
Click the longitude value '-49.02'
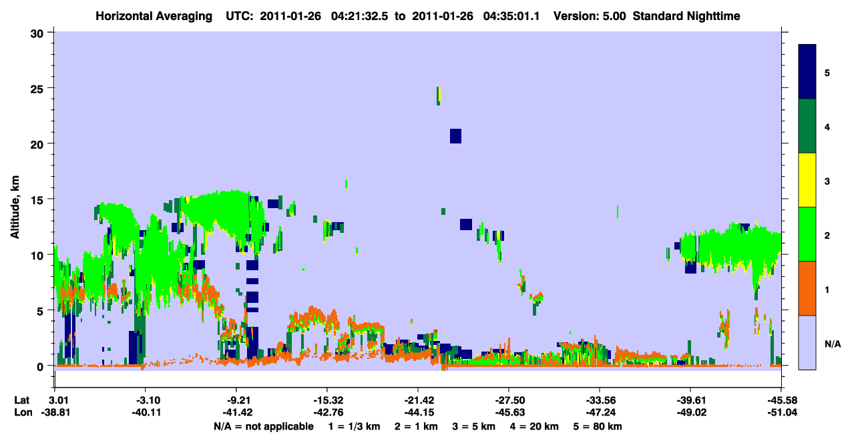click(690, 412)
